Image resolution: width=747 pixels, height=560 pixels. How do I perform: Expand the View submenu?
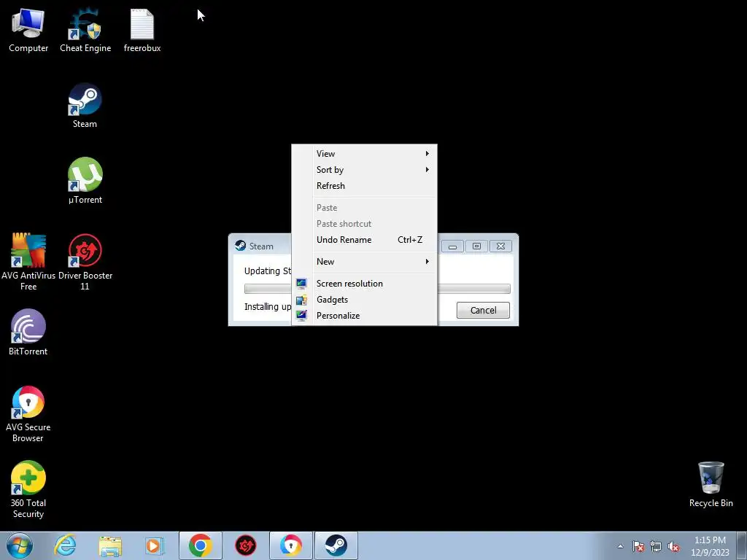[x=365, y=154]
